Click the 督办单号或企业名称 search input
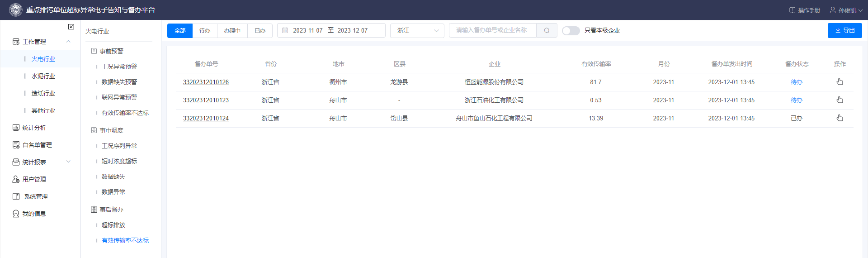868x258 pixels. 493,30
